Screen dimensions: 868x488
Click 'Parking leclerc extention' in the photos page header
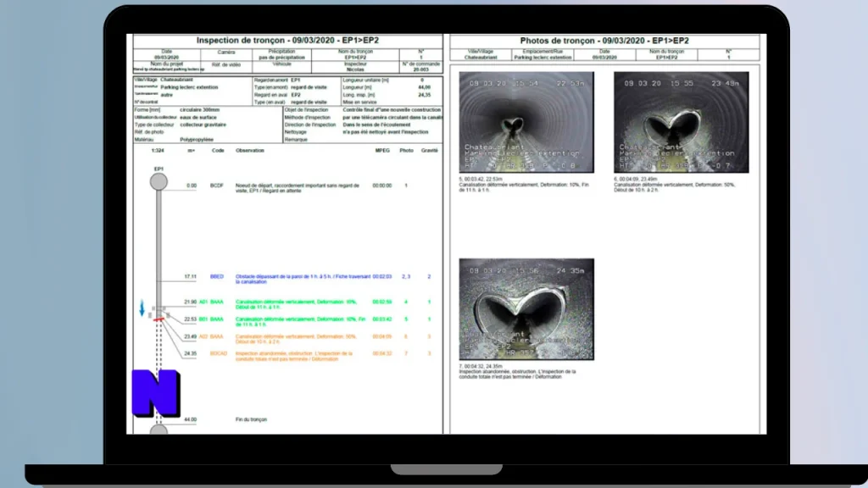coord(542,58)
